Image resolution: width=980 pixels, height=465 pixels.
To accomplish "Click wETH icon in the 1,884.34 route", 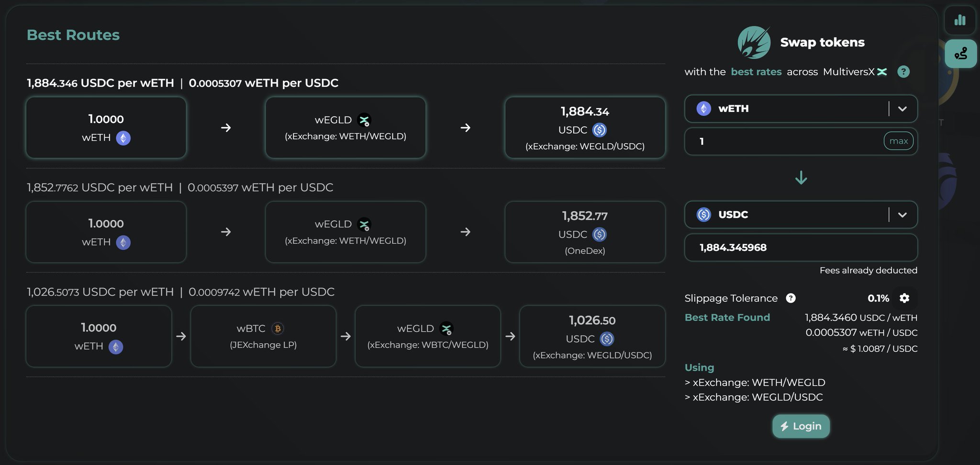I will click(123, 138).
